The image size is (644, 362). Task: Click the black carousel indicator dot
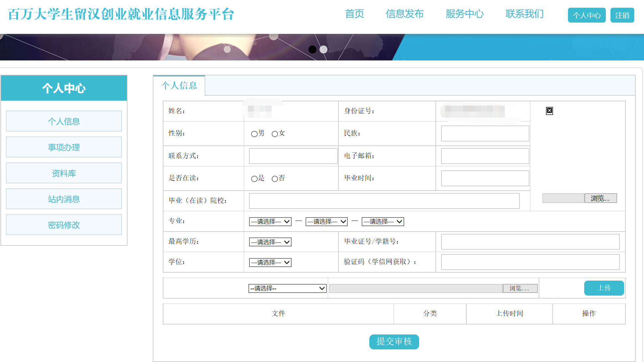312,49
